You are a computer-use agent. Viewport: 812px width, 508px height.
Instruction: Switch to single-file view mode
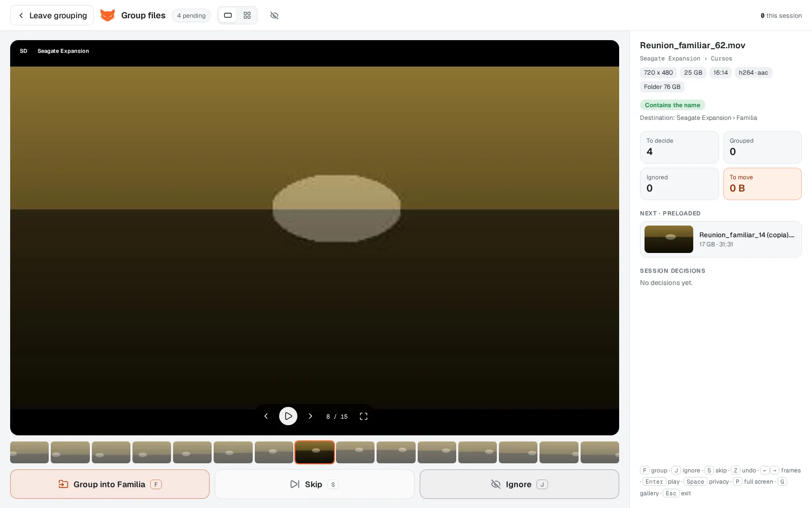pyautogui.click(x=228, y=15)
